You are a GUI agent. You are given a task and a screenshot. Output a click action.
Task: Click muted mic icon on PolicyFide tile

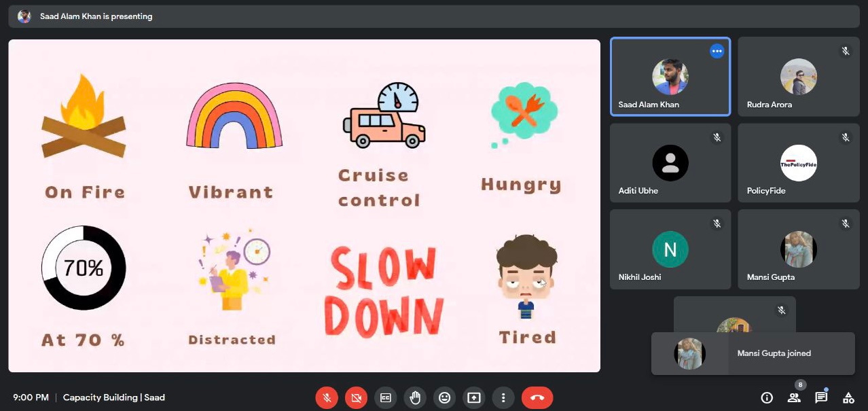click(x=846, y=137)
